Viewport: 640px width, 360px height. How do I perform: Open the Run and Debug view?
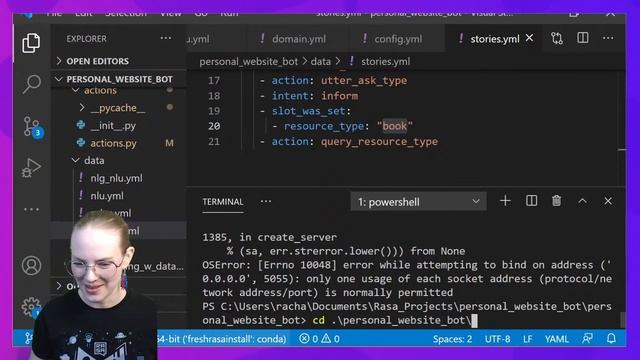(x=31, y=168)
